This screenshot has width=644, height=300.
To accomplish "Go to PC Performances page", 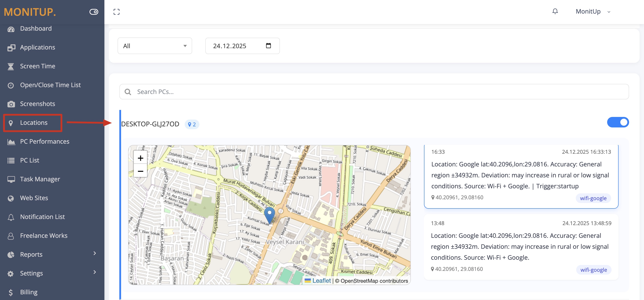I will (45, 141).
